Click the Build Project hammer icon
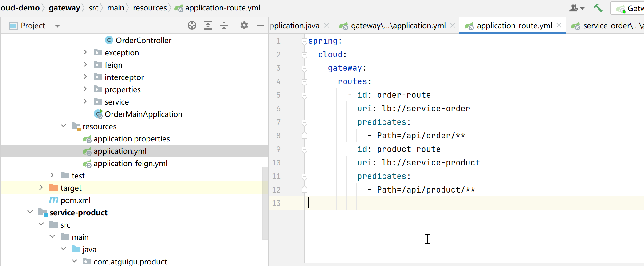The image size is (644, 266). click(x=598, y=8)
